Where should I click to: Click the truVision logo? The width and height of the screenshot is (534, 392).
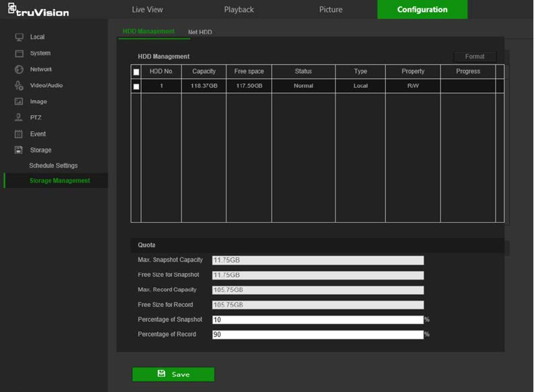38,10
